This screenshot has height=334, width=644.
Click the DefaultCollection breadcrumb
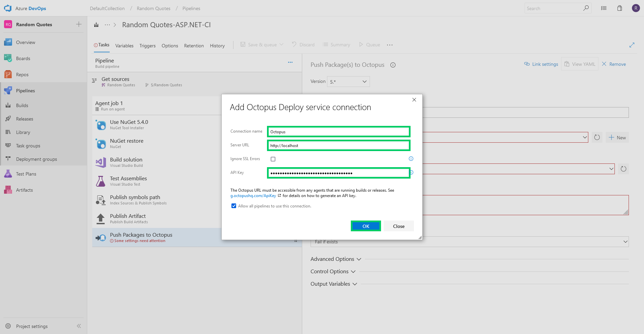pyautogui.click(x=107, y=8)
